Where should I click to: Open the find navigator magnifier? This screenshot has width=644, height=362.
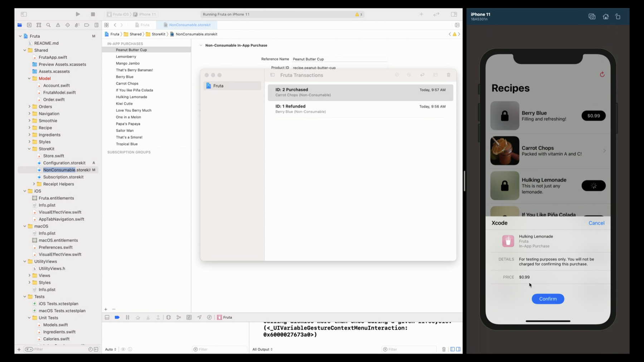tap(48, 25)
